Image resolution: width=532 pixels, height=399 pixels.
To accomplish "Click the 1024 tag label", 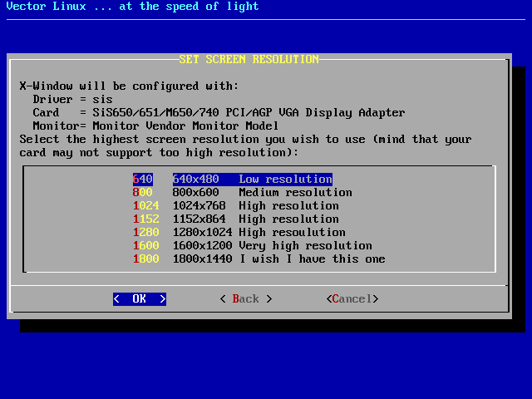I will click(145, 205).
